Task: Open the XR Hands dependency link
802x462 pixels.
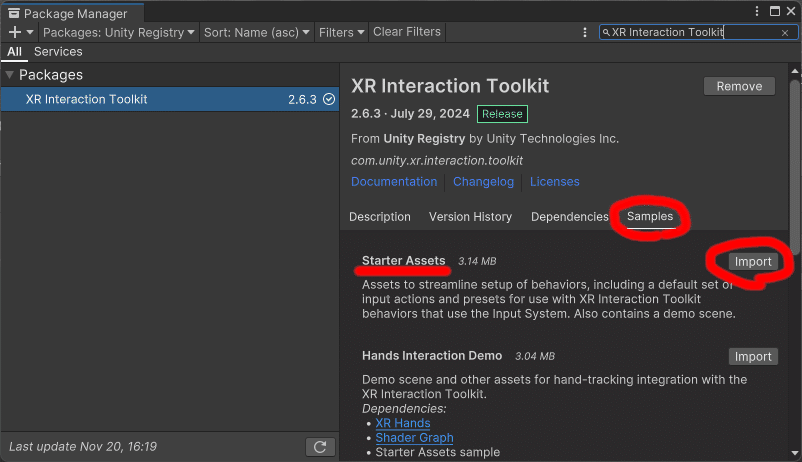Action: tap(403, 423)
